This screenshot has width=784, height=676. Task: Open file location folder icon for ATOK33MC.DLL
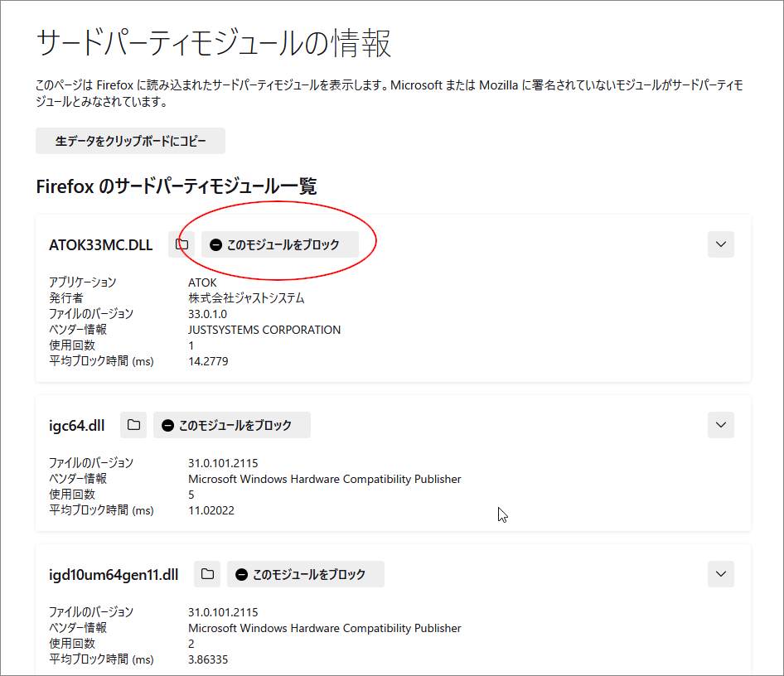pos(181,244)
